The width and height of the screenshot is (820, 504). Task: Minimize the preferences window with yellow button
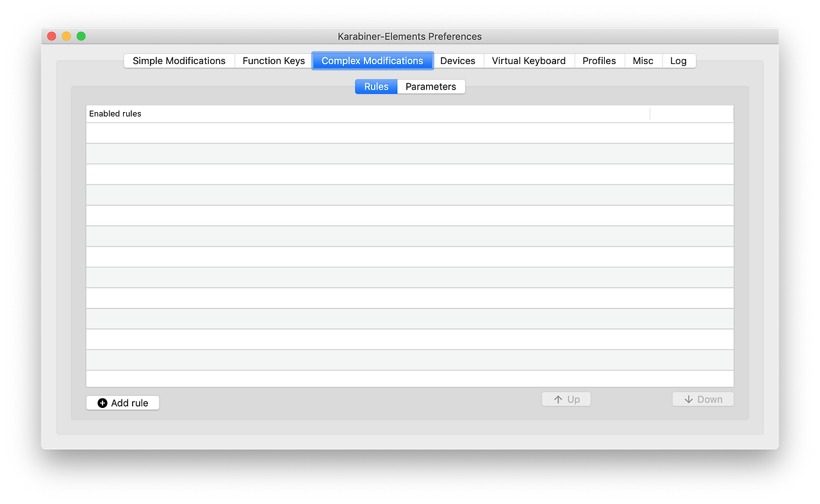click(x=67, y=37)
